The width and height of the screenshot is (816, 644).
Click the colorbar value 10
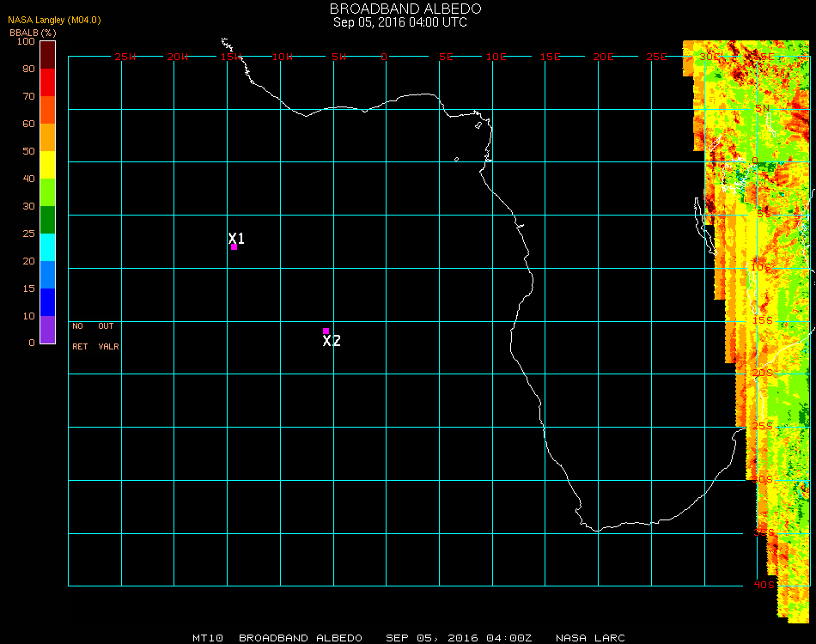(x=28, y=316)
